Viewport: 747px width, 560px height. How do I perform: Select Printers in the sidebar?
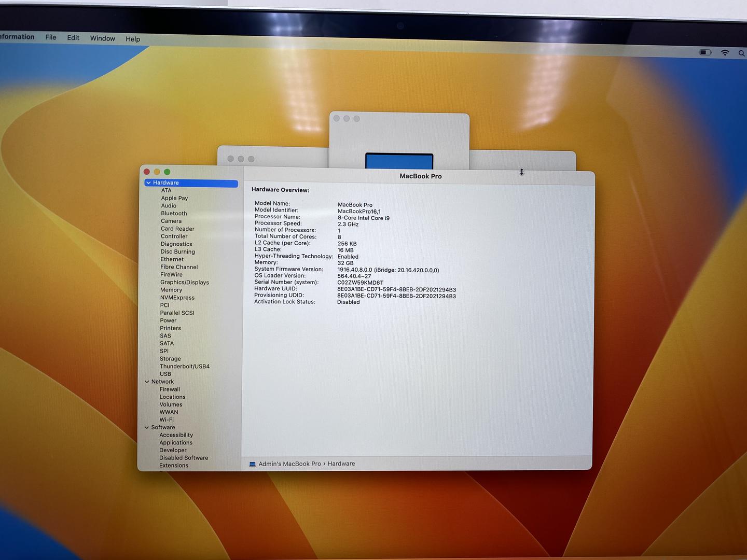(171, 328)
